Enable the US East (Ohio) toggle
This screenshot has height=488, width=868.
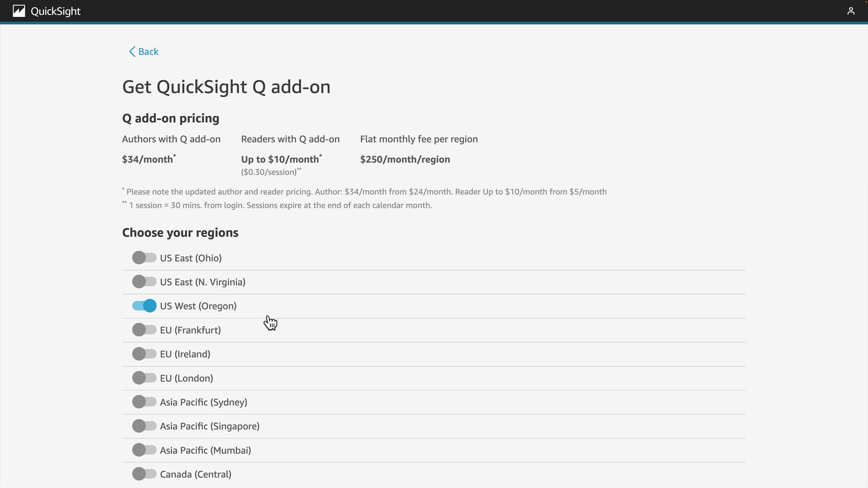[144, 258]
